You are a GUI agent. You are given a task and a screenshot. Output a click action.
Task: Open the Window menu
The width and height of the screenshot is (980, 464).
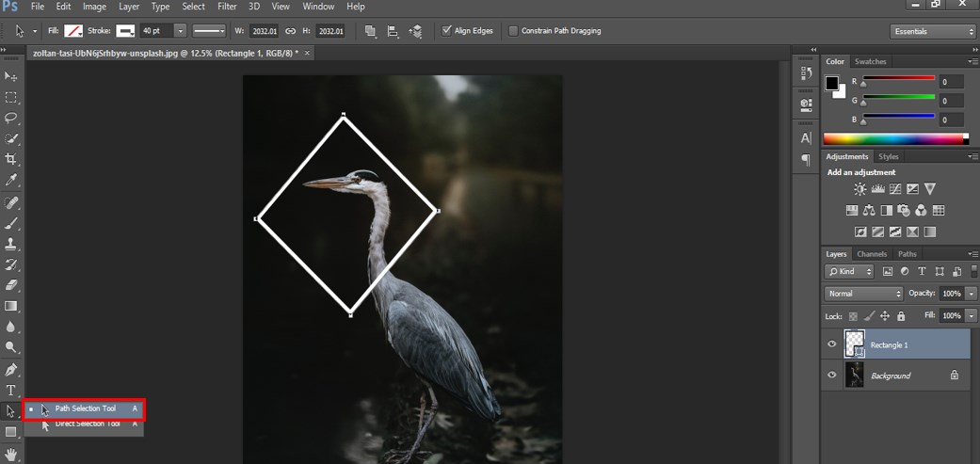click(x=319, y=7)
